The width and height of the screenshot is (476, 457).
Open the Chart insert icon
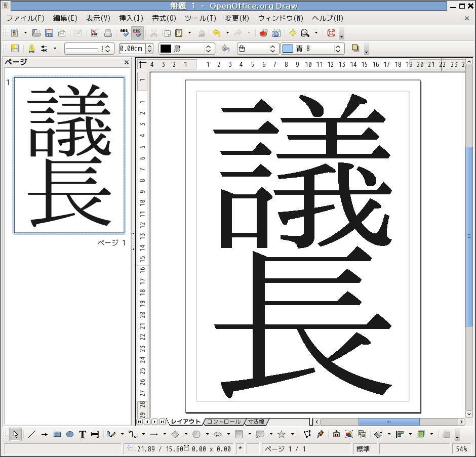point(263,33)
